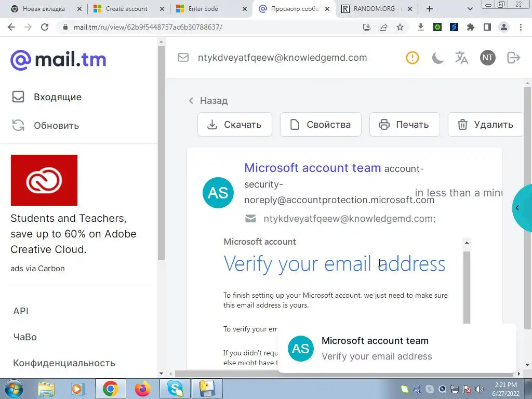
Task: Switch to Create account tab
Action: 126,9
